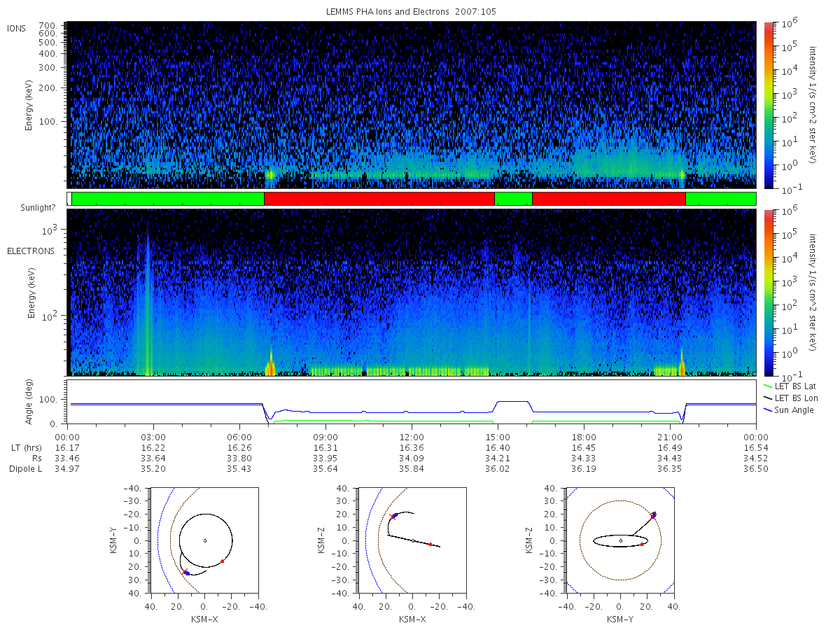Click the bright electron burst near 07:00

[270, 364]
